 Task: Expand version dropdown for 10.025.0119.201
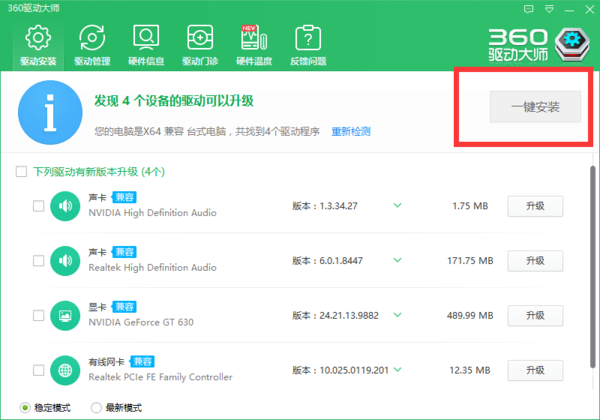[398, 370]
